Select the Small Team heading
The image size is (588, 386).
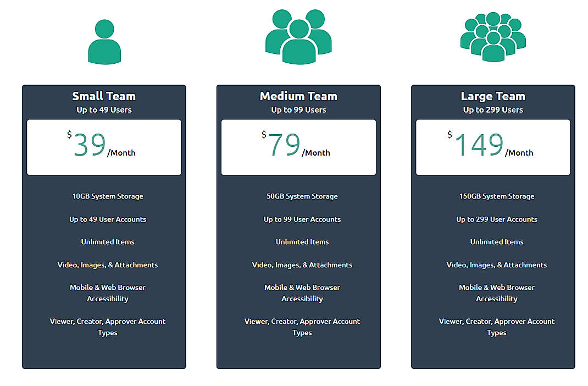pyautogui.click(x=104, y=96)
